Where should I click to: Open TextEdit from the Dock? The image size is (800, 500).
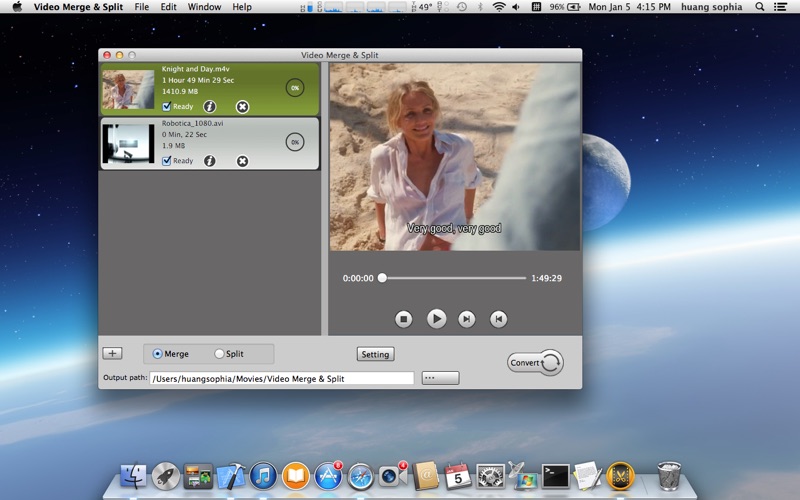coord(587,477)
